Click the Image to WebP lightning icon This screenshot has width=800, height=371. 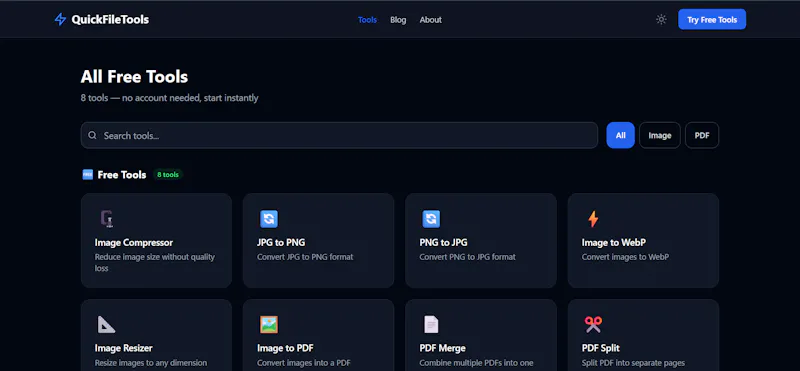(x=593, y=219)
